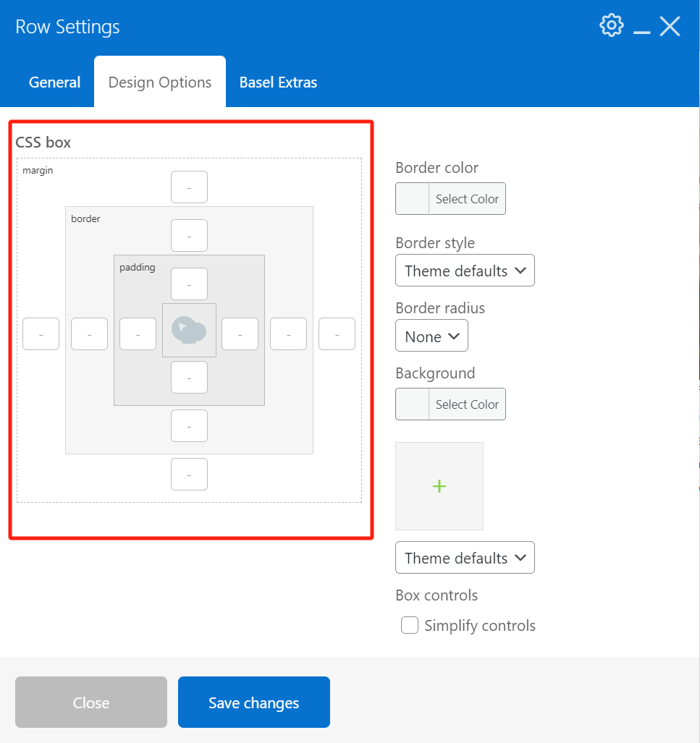
Task: Click the Save changes button
Action: 253,702
